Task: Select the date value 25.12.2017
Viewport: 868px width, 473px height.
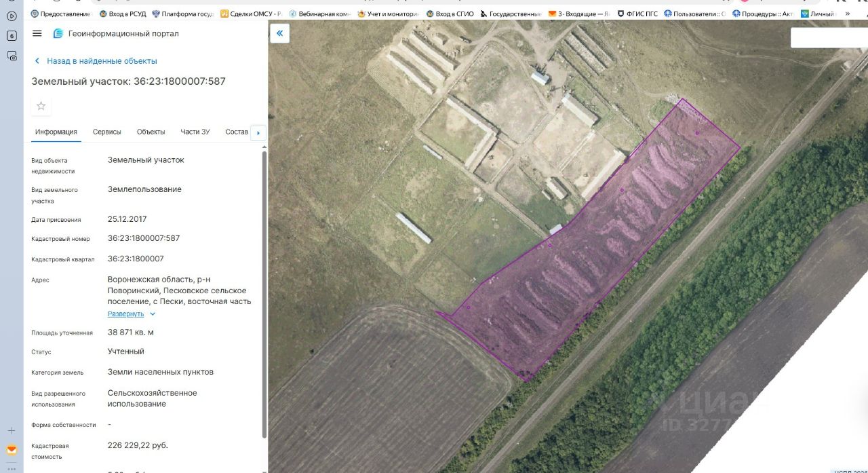Action: 127,219
